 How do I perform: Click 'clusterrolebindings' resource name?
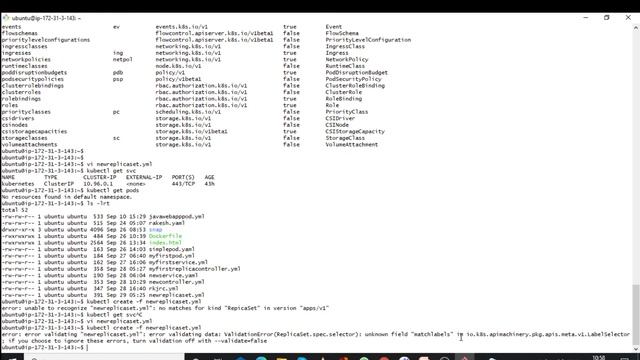[33, 86]
